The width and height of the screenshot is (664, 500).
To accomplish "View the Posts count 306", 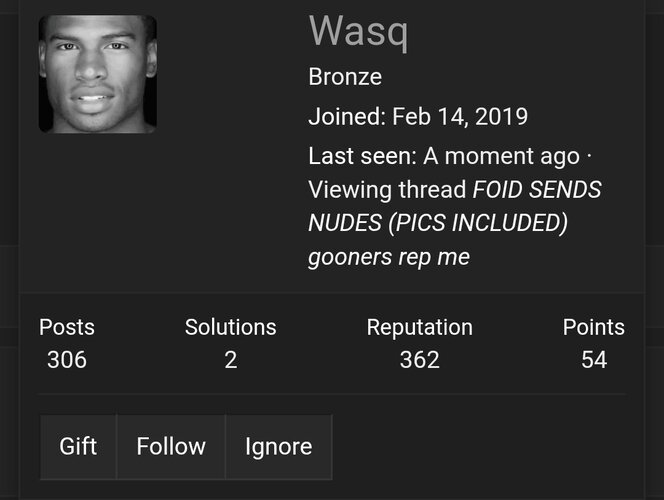I will pos(67,360).
